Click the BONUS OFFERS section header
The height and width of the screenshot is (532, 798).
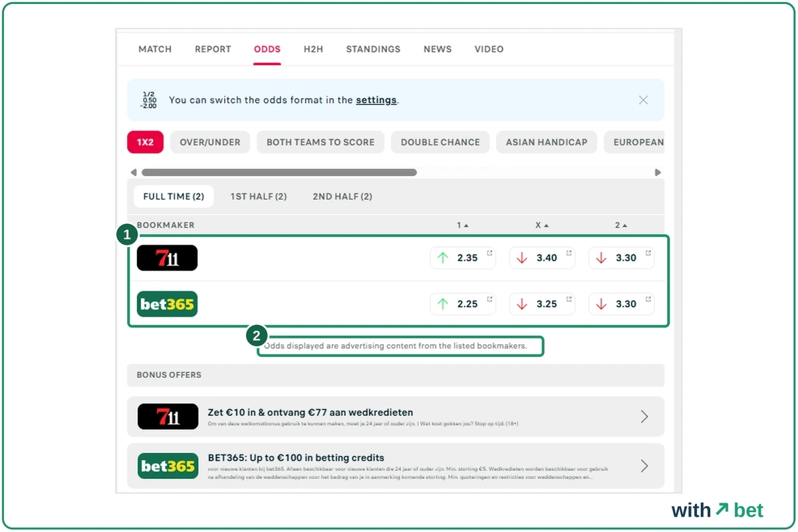[x=396, y=375]
